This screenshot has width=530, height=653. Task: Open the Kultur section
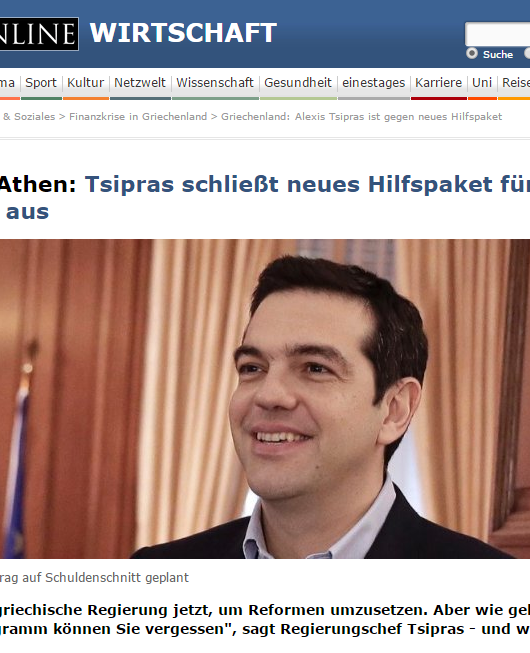tap(85, 82)
